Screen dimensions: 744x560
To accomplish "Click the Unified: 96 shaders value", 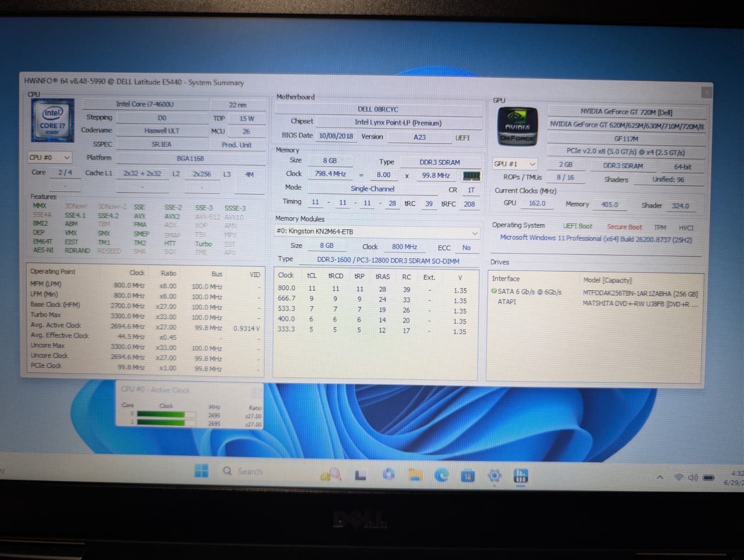I will click(668, 180).
